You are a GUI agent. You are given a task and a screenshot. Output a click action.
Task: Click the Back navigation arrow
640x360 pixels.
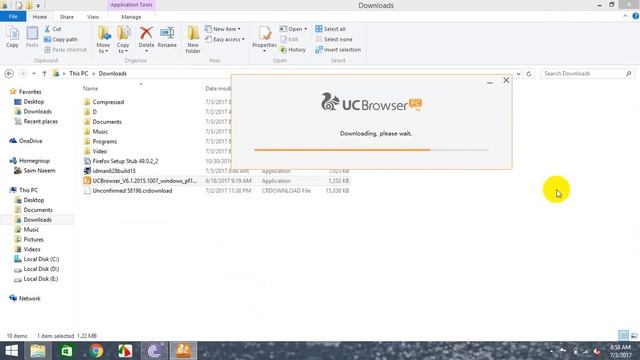9,73
